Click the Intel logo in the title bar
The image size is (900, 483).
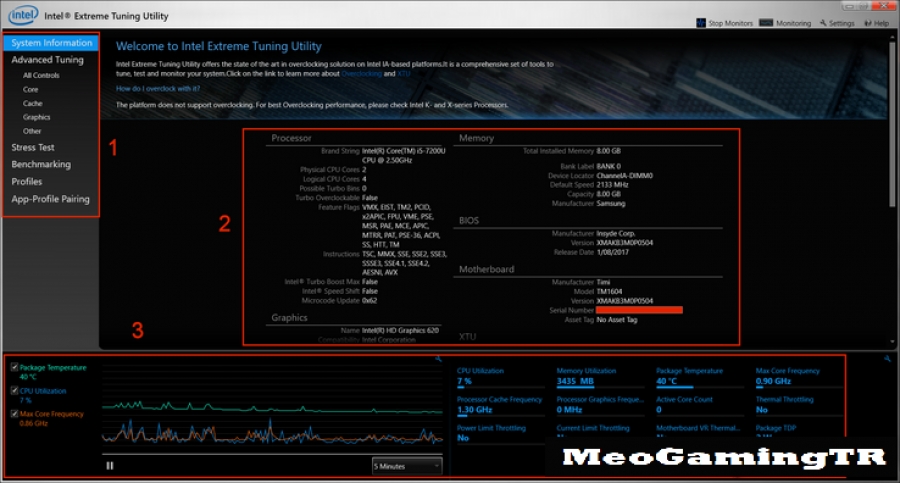pos(22,16)
